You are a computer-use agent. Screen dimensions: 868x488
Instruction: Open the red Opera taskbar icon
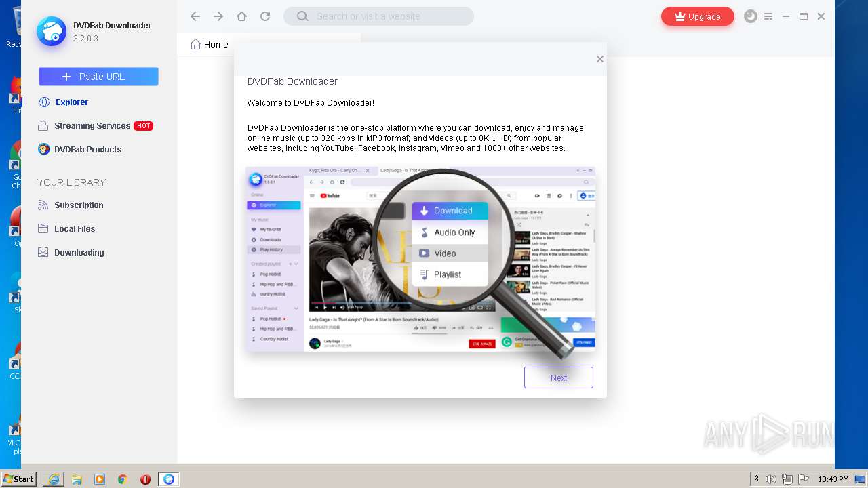(x=145, y=479)
